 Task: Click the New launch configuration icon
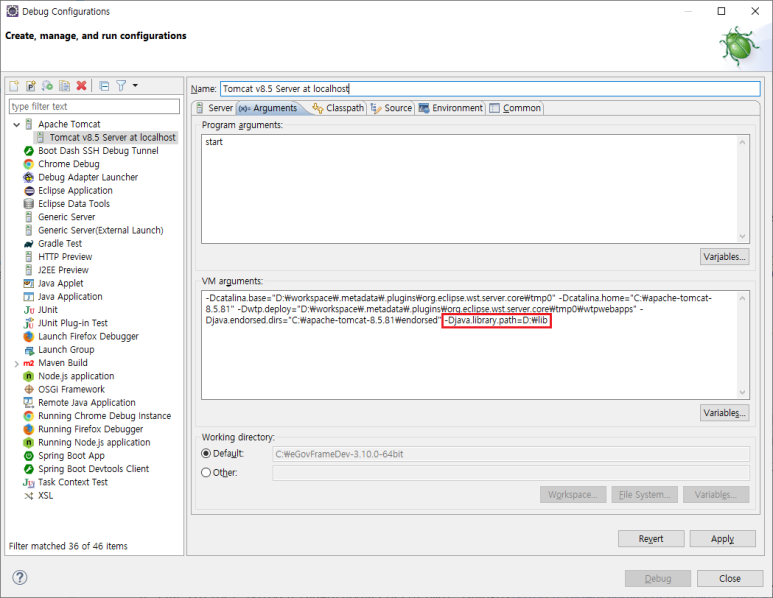14,86
